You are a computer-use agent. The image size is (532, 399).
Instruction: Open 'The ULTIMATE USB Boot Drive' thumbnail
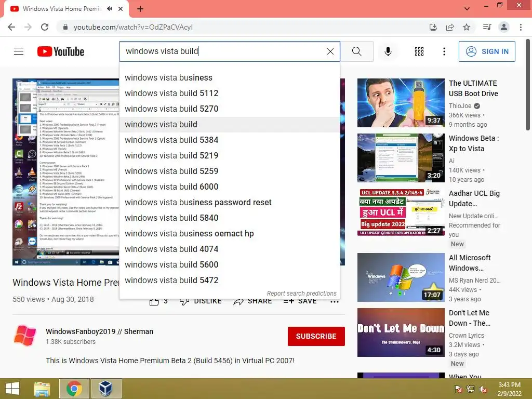point(401,103)
